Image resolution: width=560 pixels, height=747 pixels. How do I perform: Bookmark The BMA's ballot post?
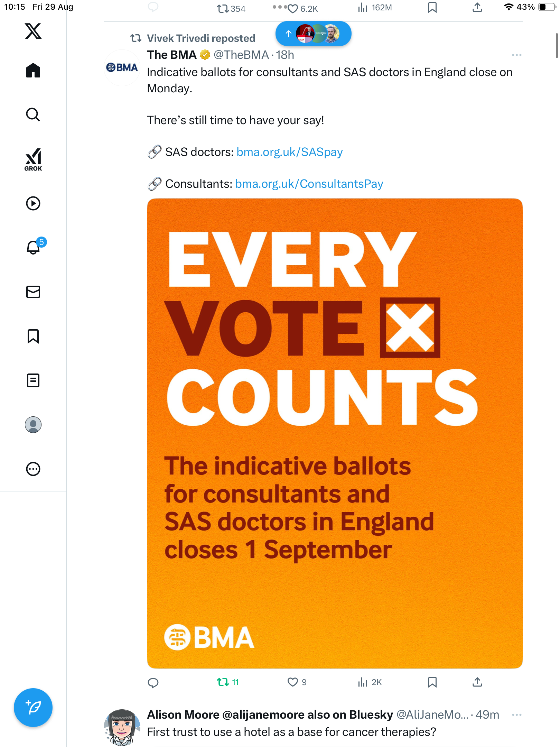click(x=432, y=682)
